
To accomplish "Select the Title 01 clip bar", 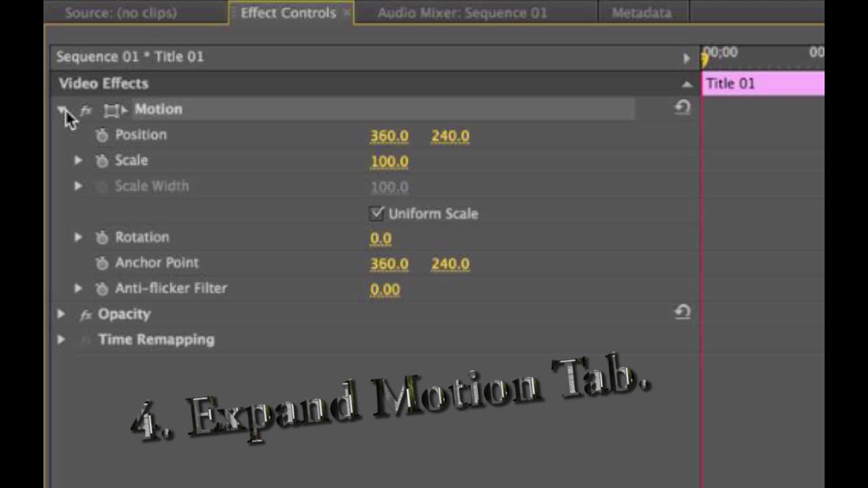I will pos(763,83).
